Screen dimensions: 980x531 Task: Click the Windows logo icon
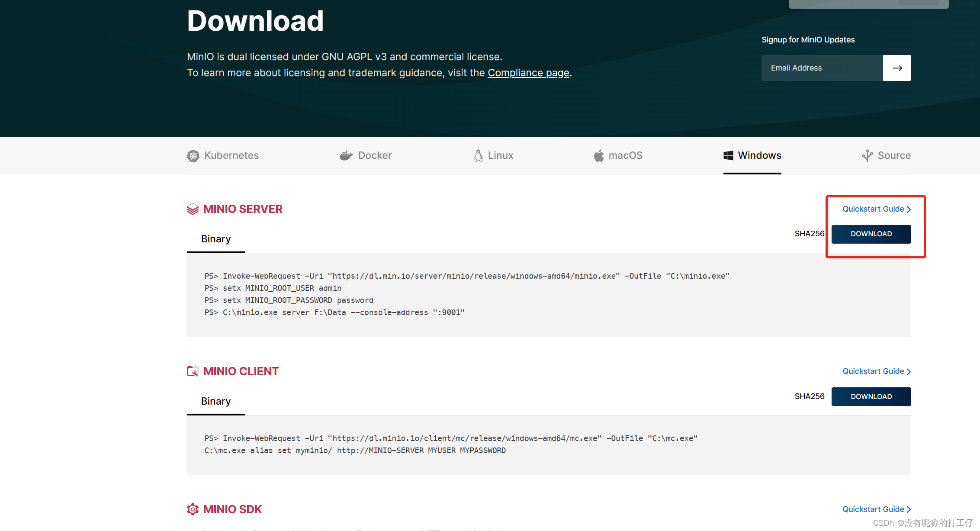[728, 155]
